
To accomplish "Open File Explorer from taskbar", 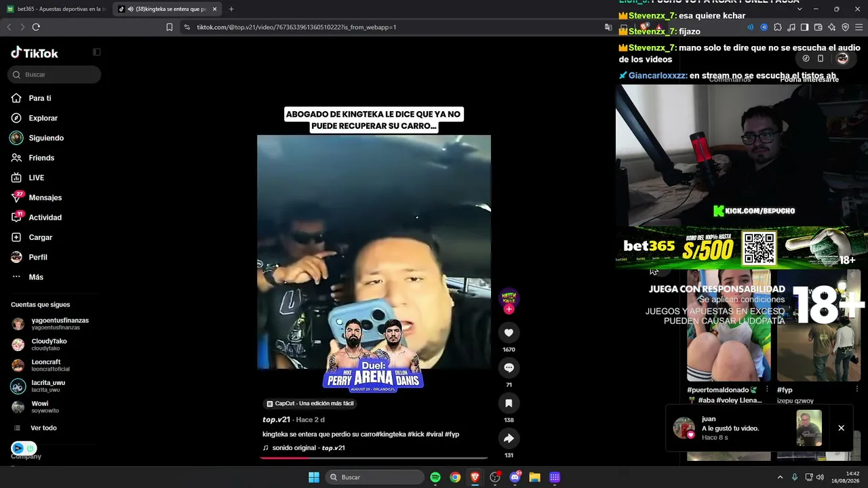I will click(534, 477).
